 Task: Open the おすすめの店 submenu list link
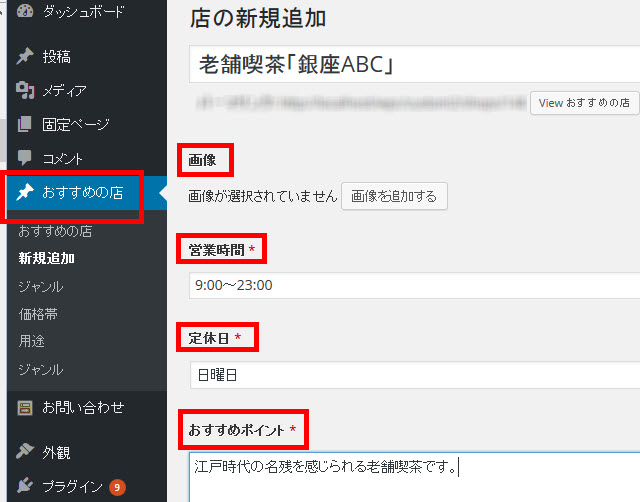pos(55,231)
